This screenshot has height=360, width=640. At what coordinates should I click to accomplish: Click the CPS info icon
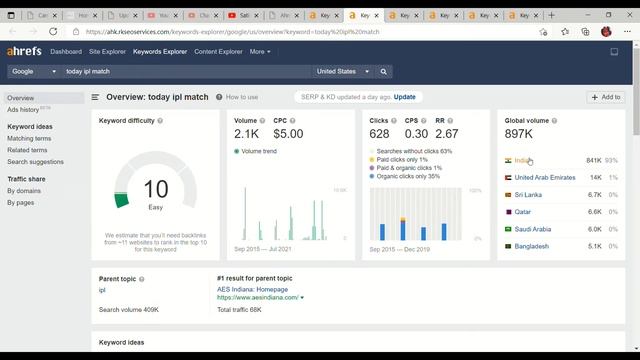pyautogui.click(x=424, y=121)
